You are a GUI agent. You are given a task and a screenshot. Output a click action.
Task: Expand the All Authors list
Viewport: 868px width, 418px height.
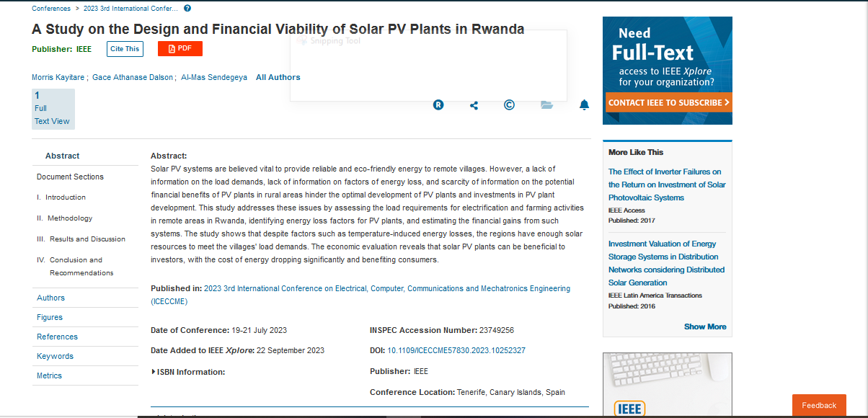click(278, 77)
